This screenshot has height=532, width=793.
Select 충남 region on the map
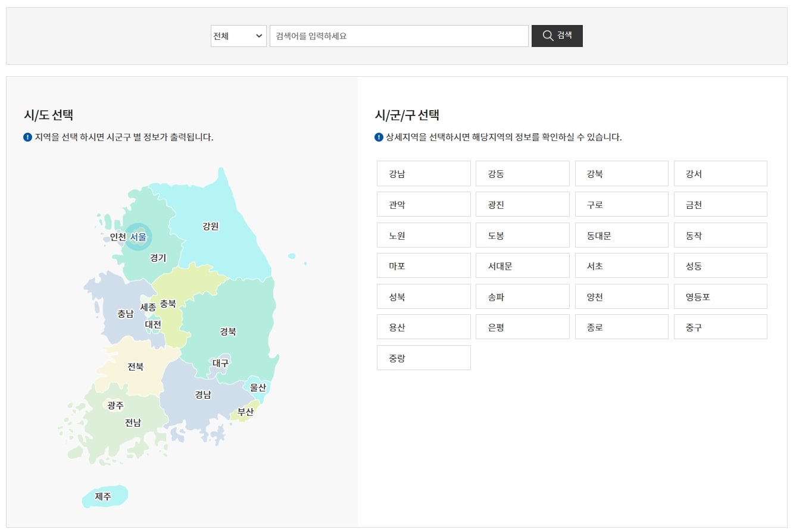(x=125, y=314)
